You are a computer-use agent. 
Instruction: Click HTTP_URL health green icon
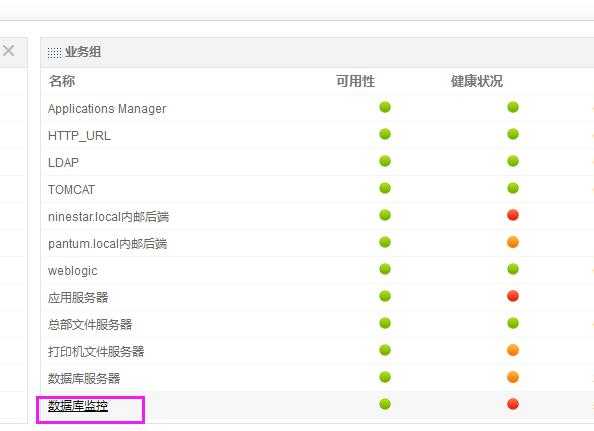tap(513, 134)
